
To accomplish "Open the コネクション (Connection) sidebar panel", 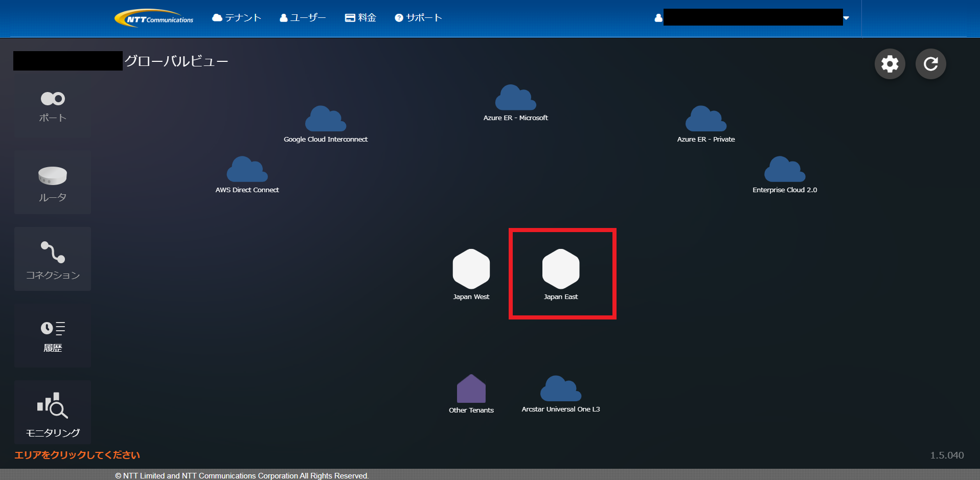I will tap(53, 259).
